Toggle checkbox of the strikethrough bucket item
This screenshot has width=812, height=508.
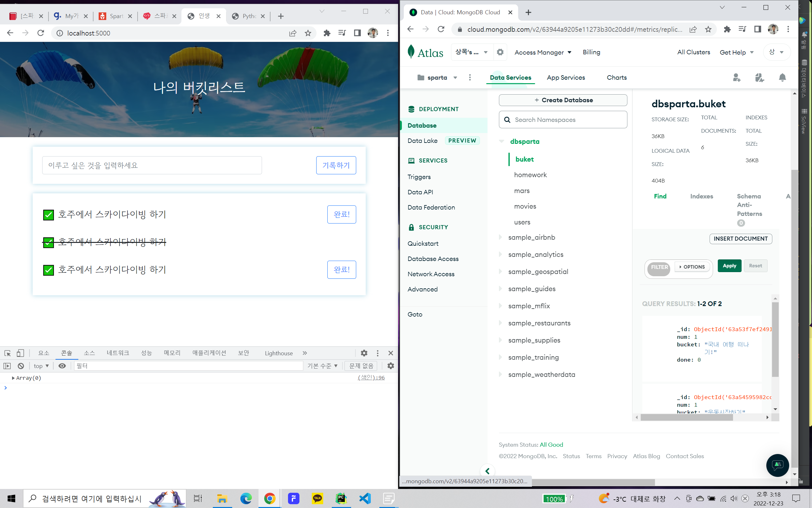pos(48,242)
